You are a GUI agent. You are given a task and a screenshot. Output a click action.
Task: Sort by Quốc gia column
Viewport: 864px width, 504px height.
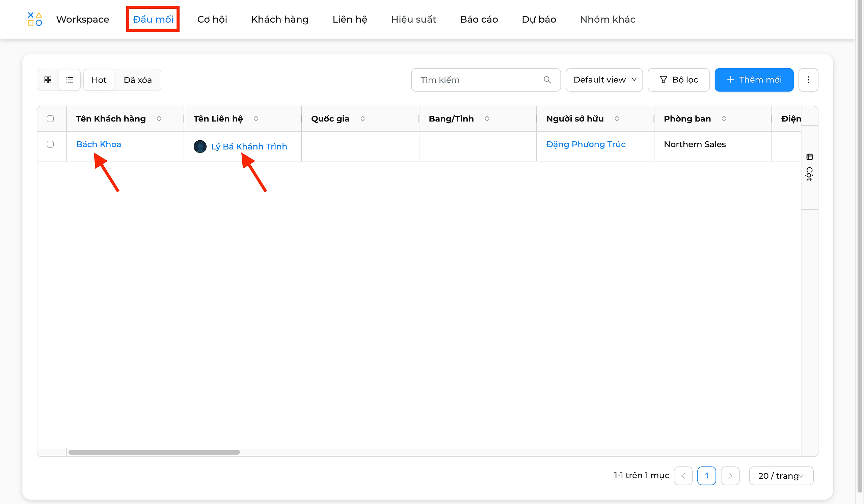(363, 118)
